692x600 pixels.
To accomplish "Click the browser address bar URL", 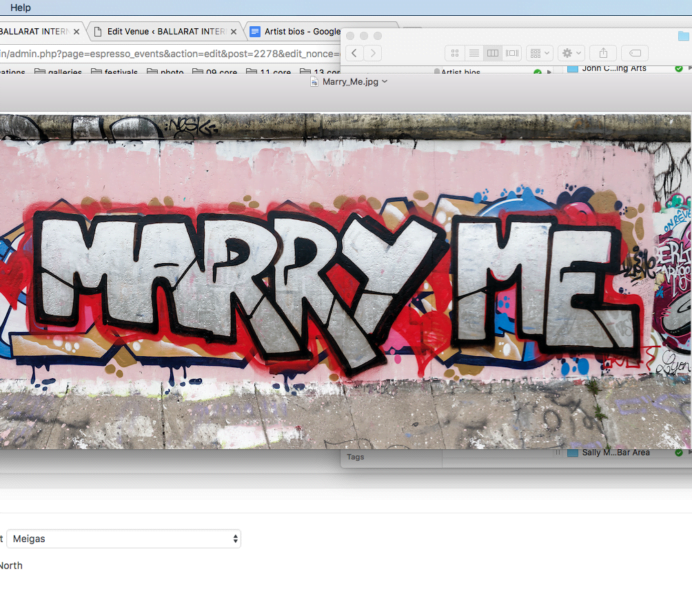I will [170, 53].
